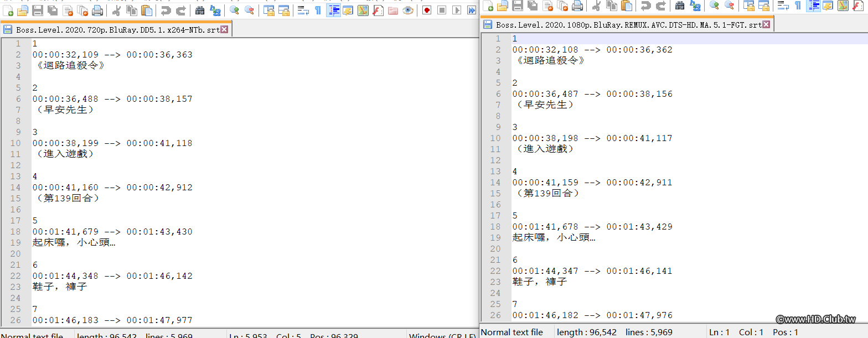
Task: Click Stop Recording macro button
Action: tap(442, 11)
